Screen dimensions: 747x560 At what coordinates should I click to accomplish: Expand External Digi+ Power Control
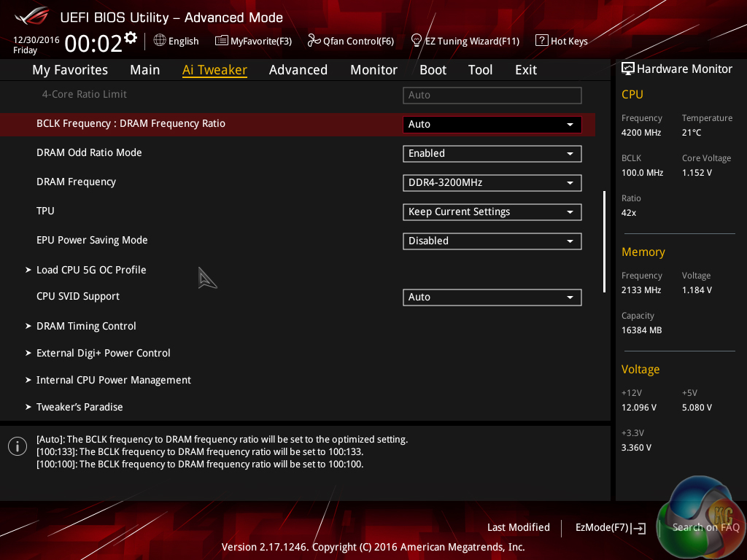coord(103,353)
